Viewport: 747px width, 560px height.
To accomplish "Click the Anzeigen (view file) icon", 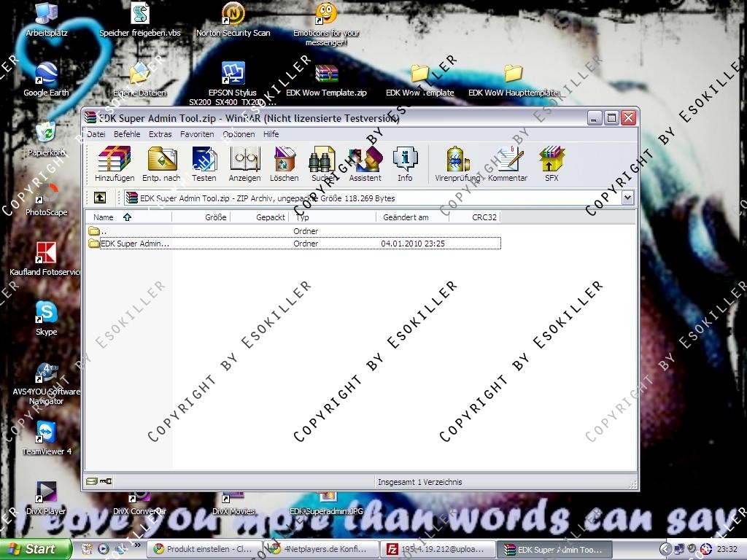I will 244,164.
